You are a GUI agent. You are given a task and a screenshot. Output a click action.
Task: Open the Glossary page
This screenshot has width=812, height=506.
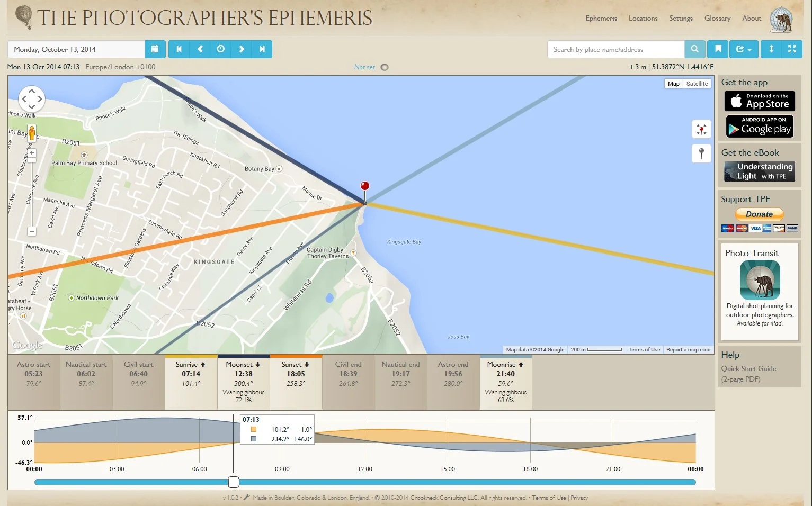click(717, 18)
